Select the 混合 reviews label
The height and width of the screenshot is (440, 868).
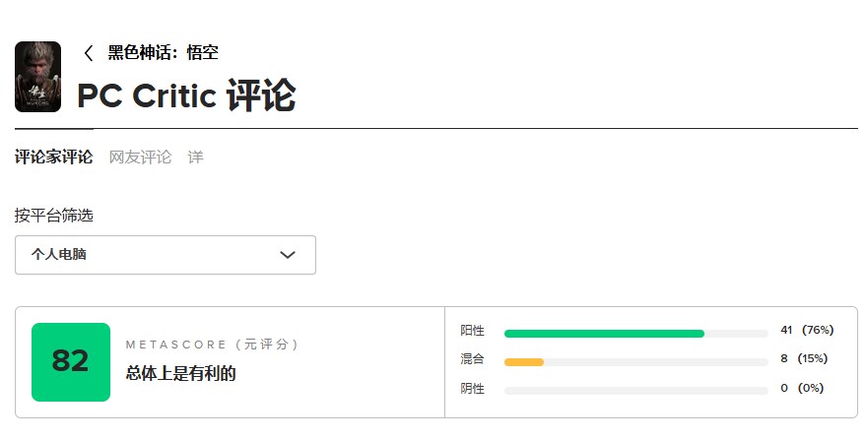[x=473, y=359]
